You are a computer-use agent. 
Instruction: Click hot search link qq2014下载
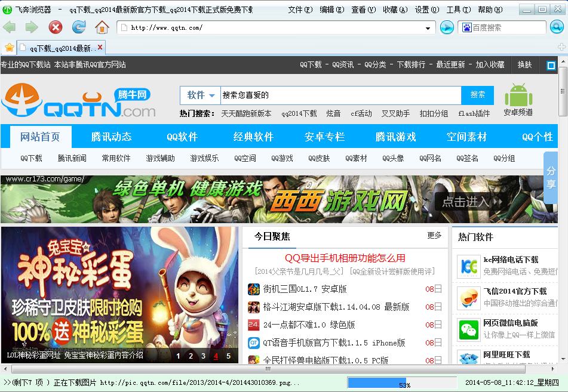(299, 113)
